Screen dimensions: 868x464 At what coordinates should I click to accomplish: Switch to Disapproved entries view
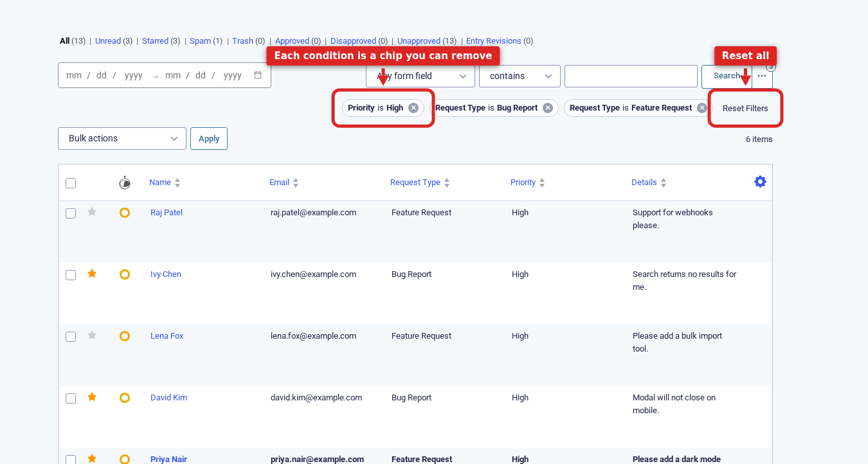point(353,40)
